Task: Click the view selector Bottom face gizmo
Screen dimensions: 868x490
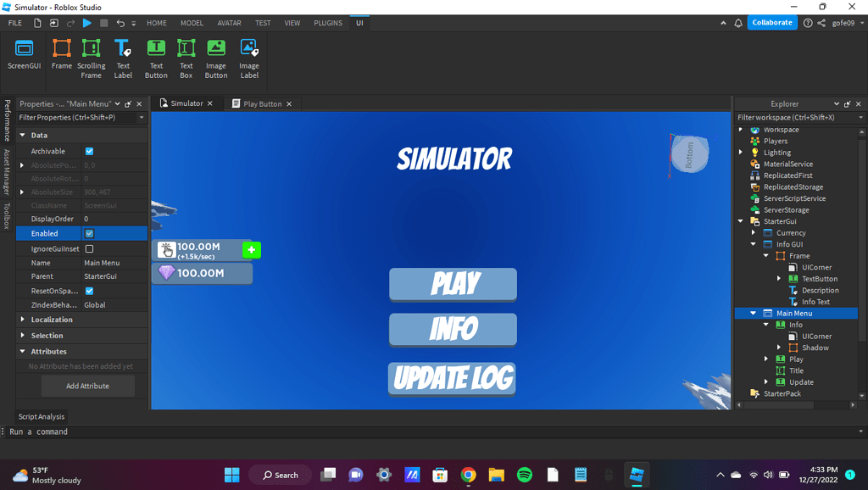Action: click(x=690, y=154)
